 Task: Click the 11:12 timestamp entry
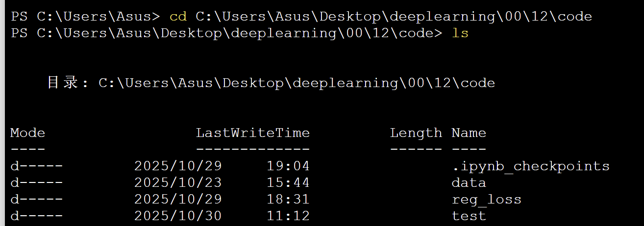[x=288, y=216]
